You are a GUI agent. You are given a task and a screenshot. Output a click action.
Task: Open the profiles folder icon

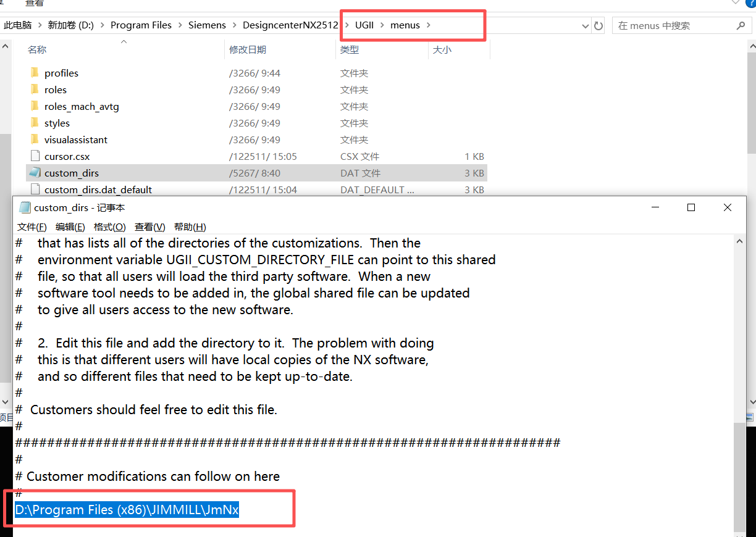pos(35,73)
